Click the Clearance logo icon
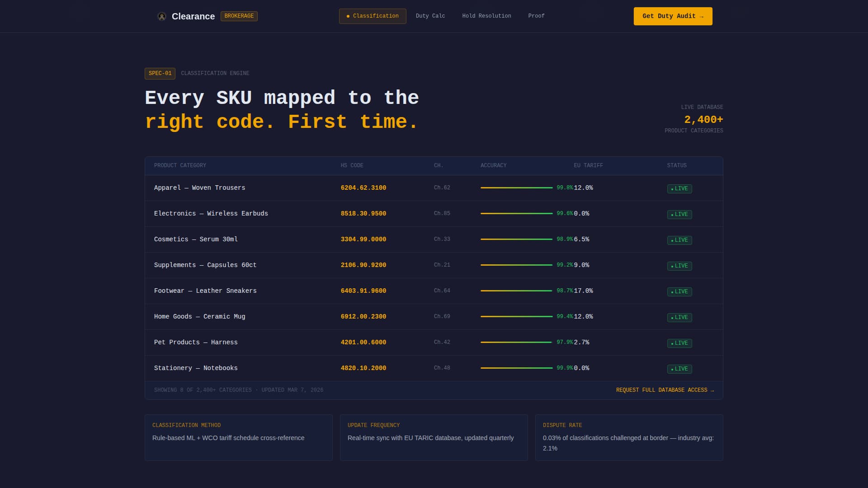Image resolution: width=868 pixels, height=488 pixels. click(161, 16)
